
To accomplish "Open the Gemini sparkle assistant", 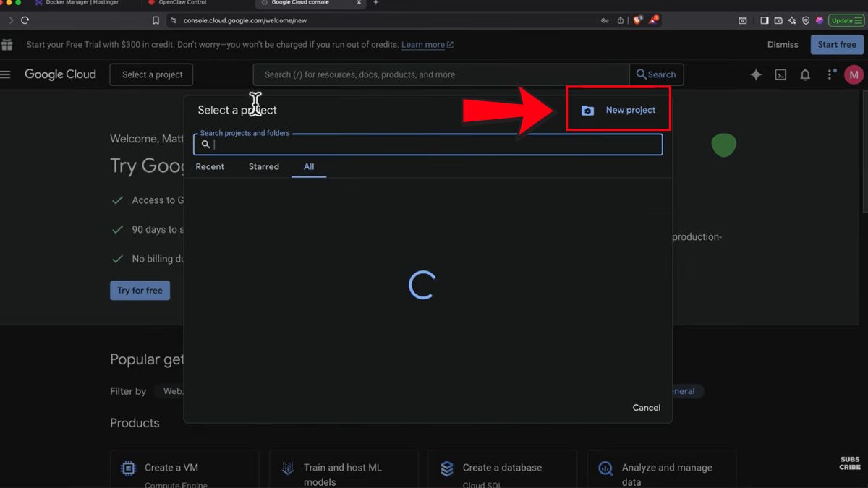I will point(755,74).
